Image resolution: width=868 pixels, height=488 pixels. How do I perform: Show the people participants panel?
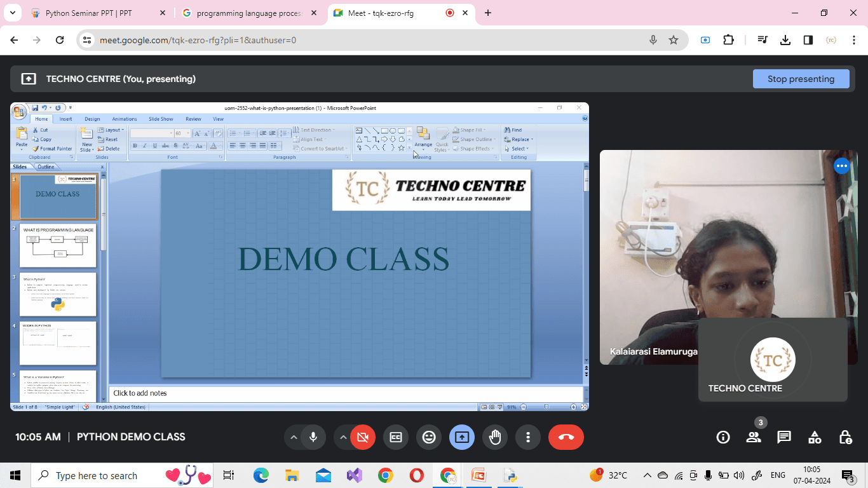pos(754,437)
